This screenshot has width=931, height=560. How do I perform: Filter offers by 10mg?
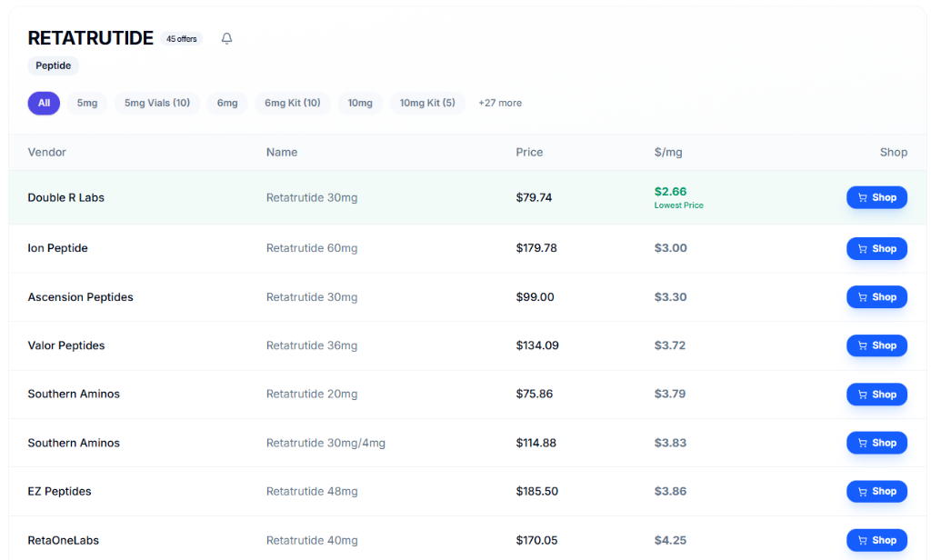coord(360,103)
